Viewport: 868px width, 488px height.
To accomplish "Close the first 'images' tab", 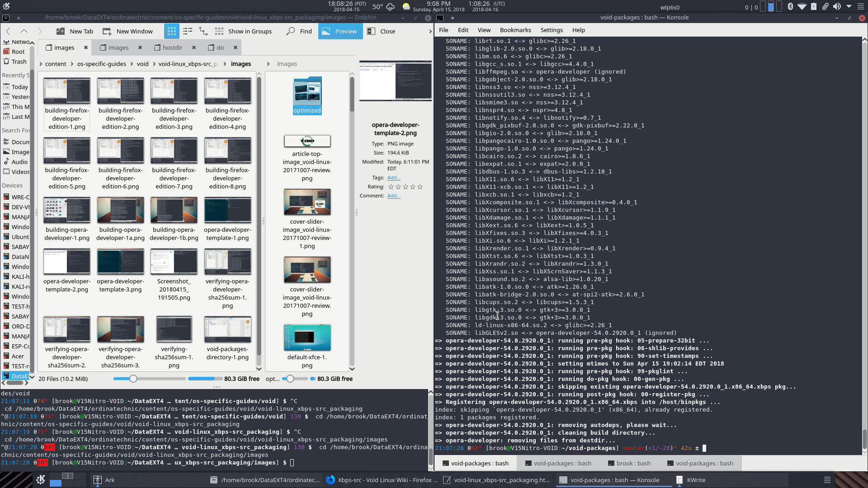I will pos(85,47).
